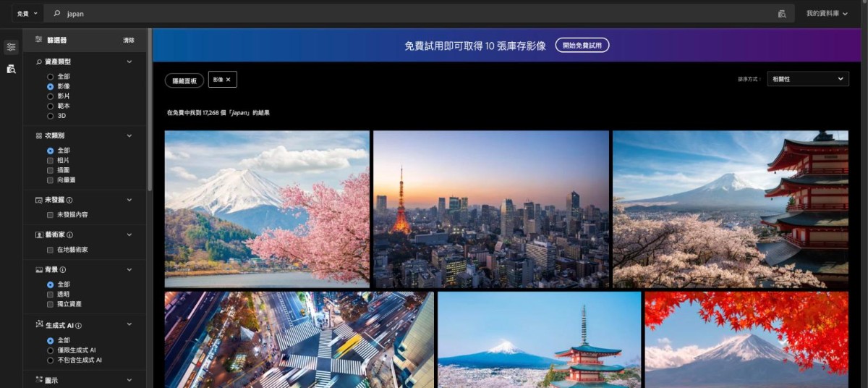The image size is (868, 388).
Task: Click the magnifier icon in the search bar
Action: pyautogui.click(x=57, y=14)
